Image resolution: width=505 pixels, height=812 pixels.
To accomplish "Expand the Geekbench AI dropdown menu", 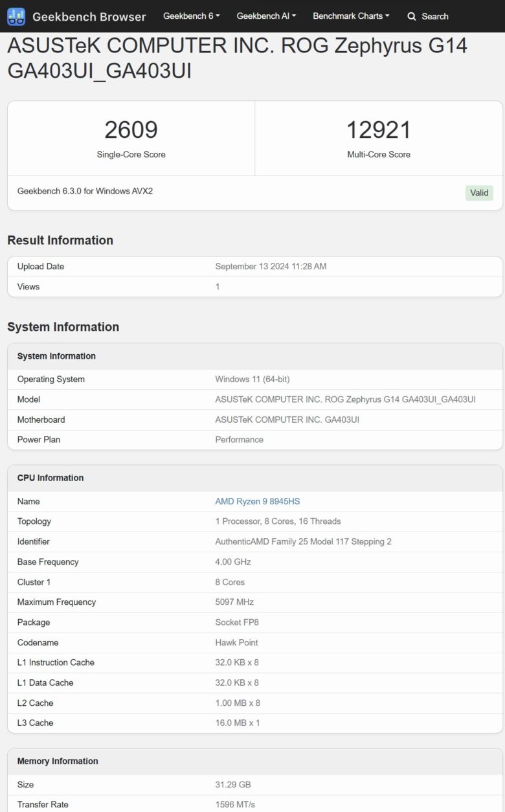I will [266, 16].
